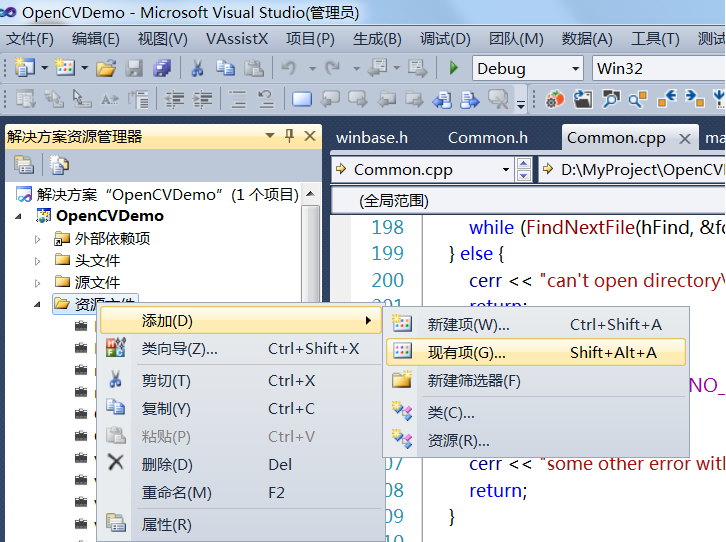Open the 工具(T) menu
Viewport: 726px width, 542px height.
(655, 39)
